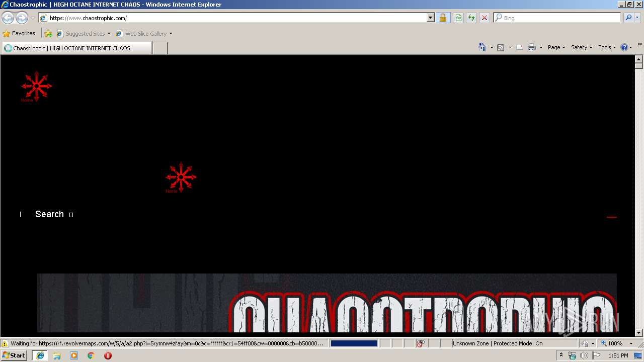The width and height of the screenshot is (644, 362).
Task: Open a new blank tab
Action: coord(160,48)
